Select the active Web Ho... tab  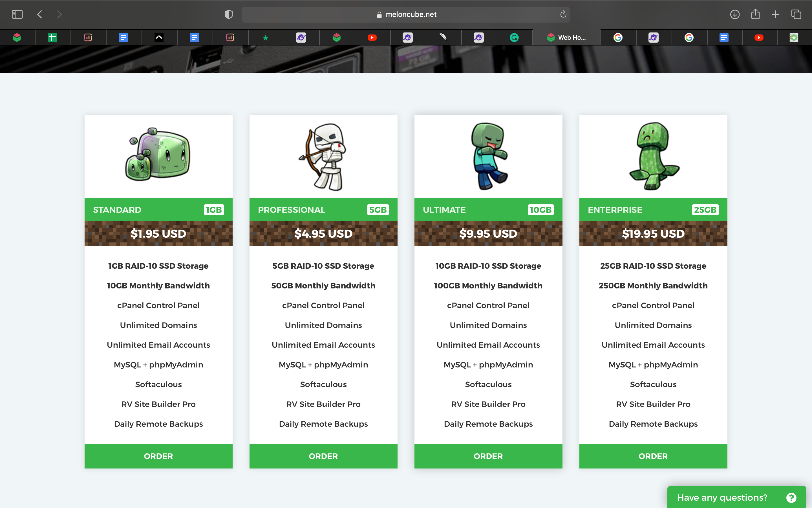click(566, 37)
